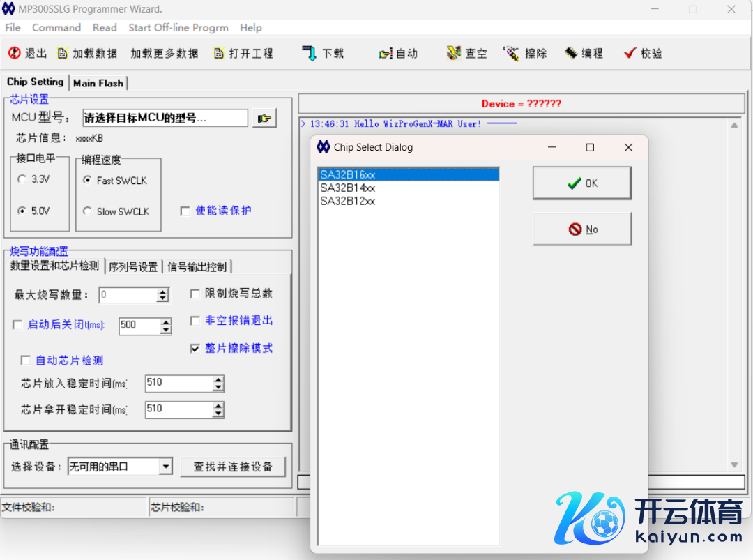
Task: Select Slow SWCLK programming speed
Action: [x=87, y=211]
